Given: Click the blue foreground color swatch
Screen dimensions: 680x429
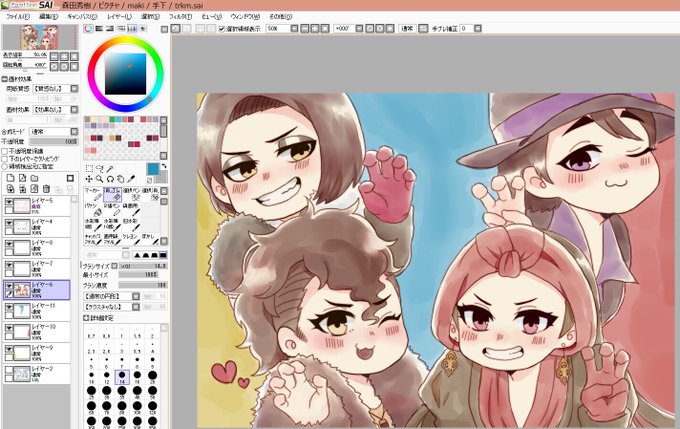Looking at the screenshot, I should (x=153, y=169).
